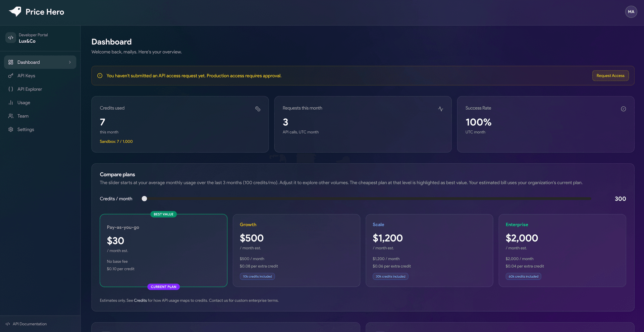The image size is (644, 332).
Task: Select the Pay-as-you-go plan card
Action: (163, 251)
